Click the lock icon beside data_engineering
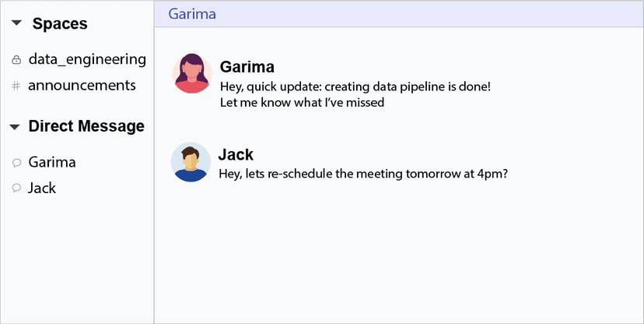This screenshot has width=644, height=324. [16, 60]
